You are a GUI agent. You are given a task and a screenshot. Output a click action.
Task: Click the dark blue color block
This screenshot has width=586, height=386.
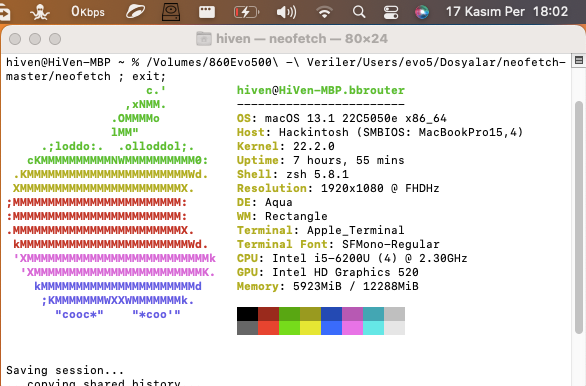tap(331, 314)
